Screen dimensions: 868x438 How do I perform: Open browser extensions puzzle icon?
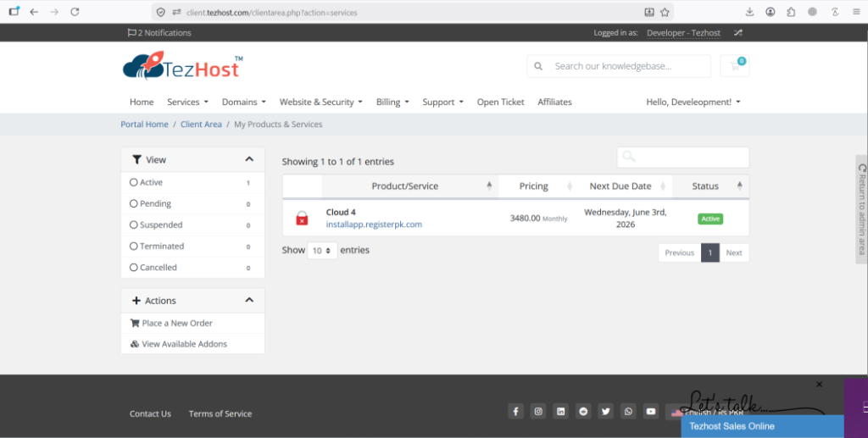(x=791, y=12)
